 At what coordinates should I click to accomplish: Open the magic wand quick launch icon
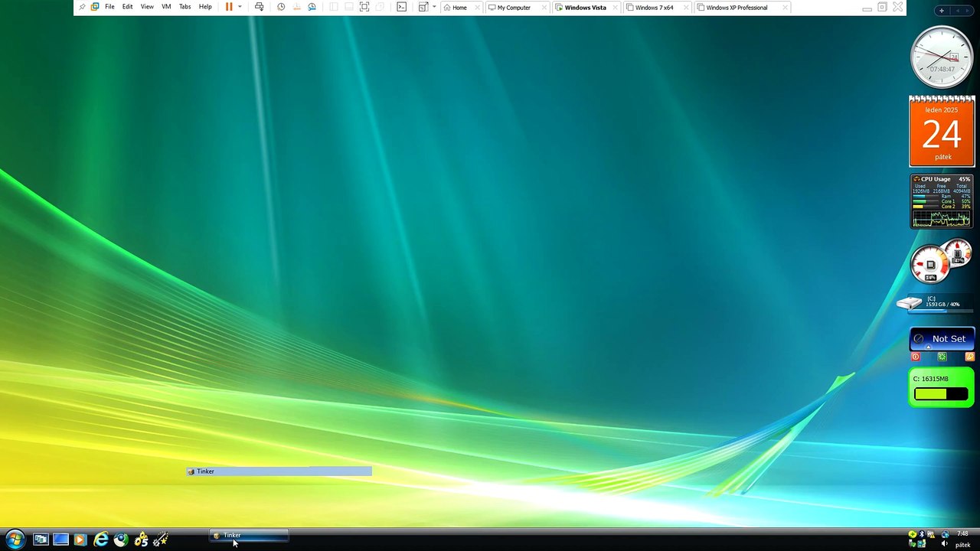tap(160, 540)
